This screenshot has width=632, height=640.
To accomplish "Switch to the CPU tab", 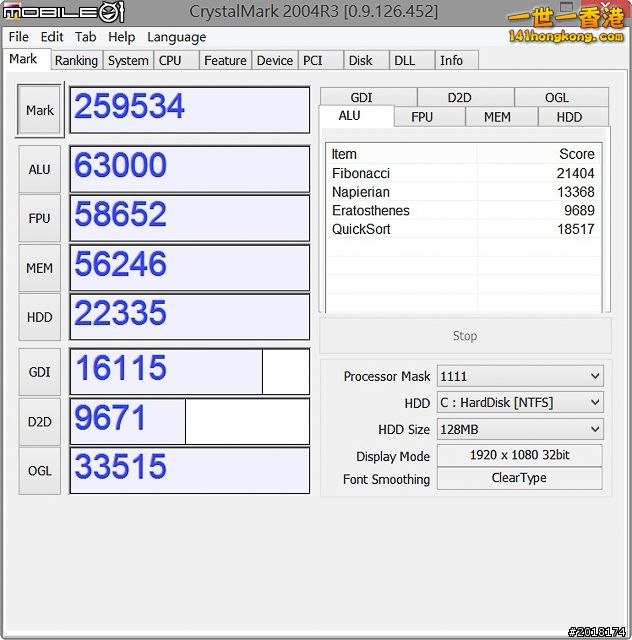I will [170, 60].
